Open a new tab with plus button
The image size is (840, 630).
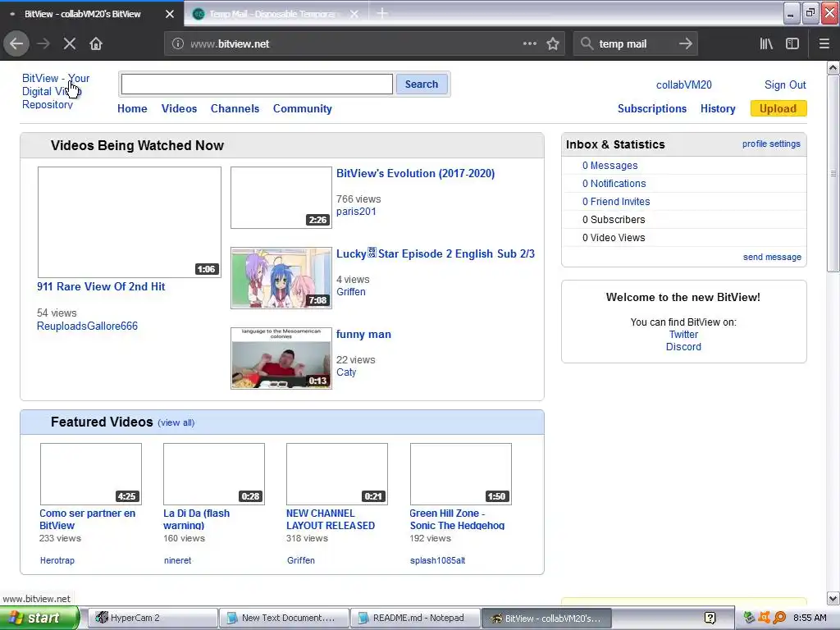point(382,13)
